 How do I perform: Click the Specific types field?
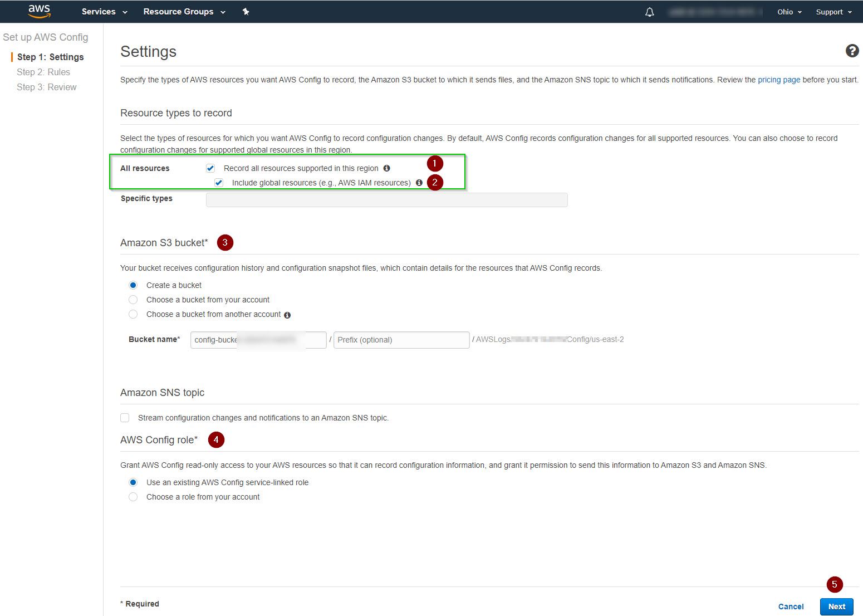(x=387, y=200)
